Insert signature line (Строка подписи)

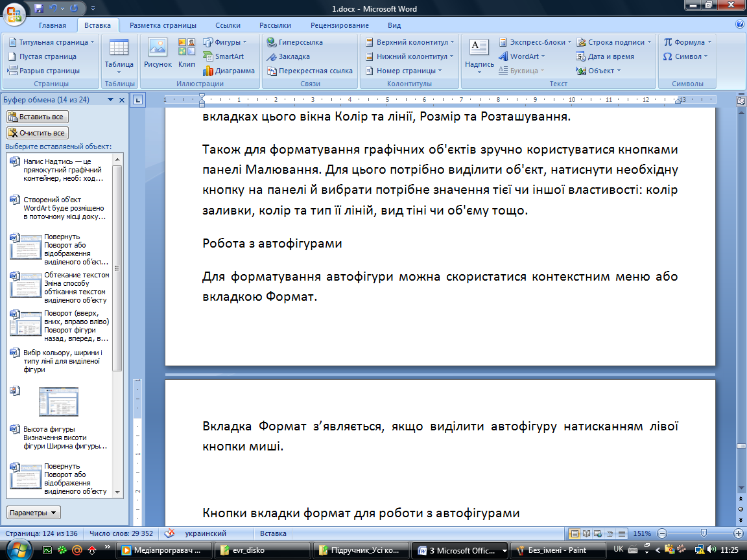613,42
